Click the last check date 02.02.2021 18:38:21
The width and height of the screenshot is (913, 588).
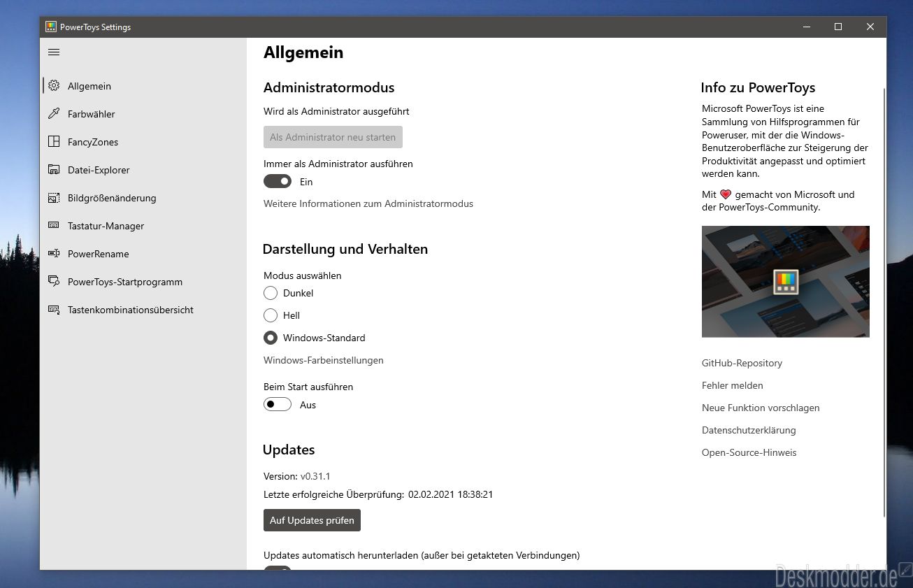click(451, 494)
